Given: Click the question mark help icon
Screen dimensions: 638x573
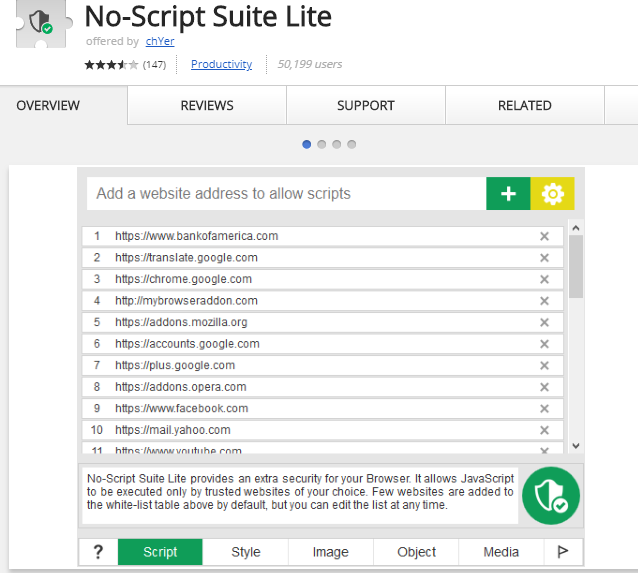Looking at the screenshot, I should click(x=98, y=552).
